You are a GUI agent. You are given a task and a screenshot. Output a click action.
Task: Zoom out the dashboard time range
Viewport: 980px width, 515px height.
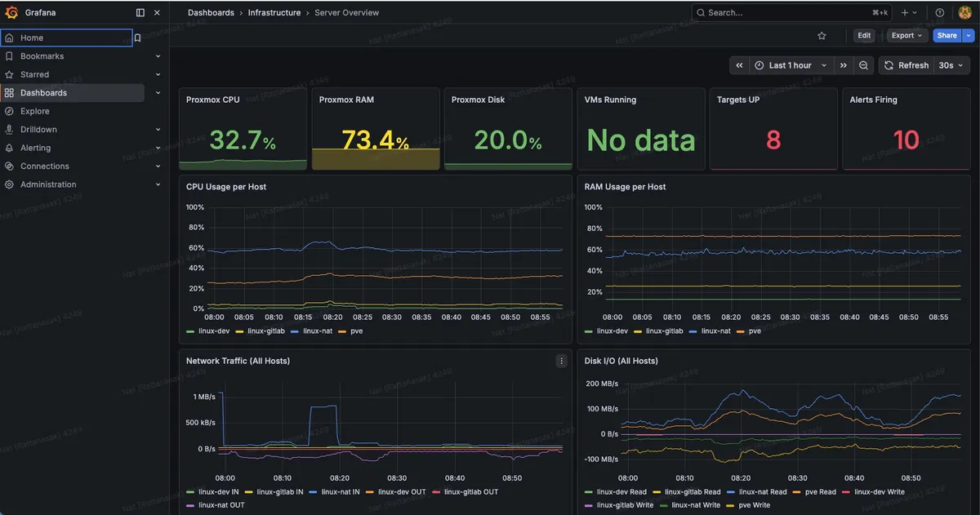click(863, 64)
